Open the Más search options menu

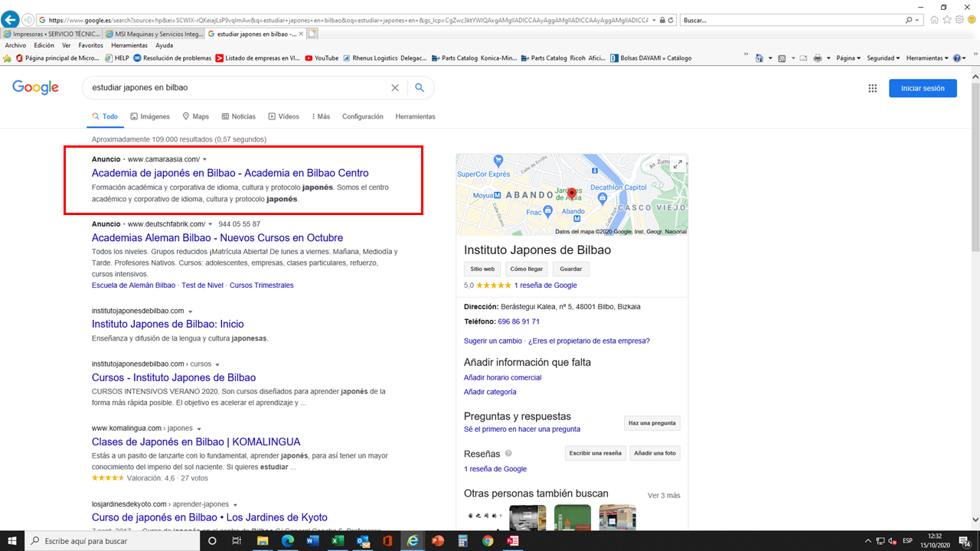click(x=321, y=116)
